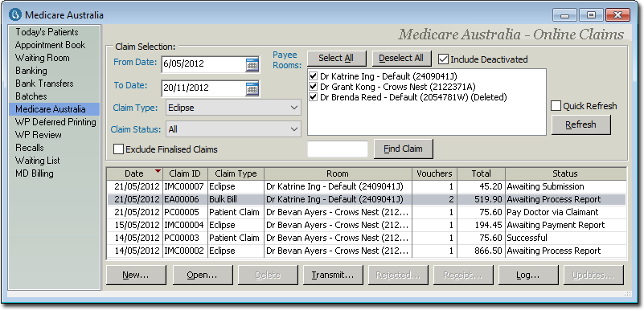The height and width of the screenshot is (310, 644).
Task: Click the window resize grip
Action: coord(628,294)
